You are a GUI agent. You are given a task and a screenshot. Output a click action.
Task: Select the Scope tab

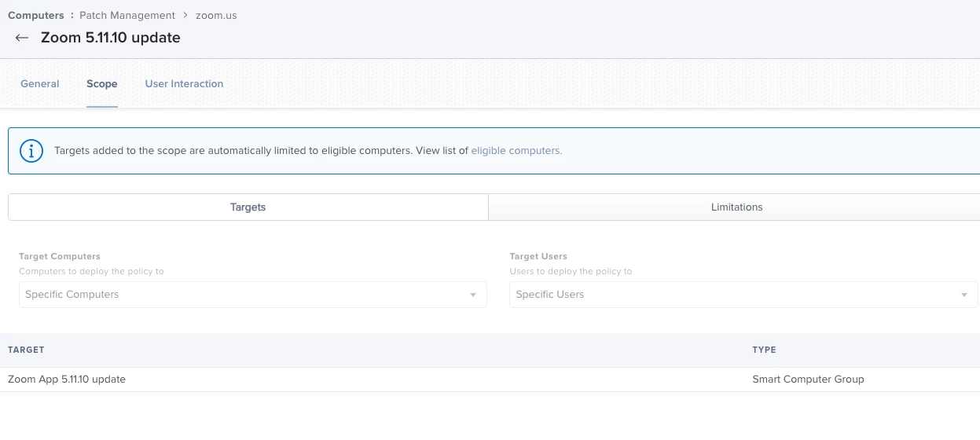(102, 83)
